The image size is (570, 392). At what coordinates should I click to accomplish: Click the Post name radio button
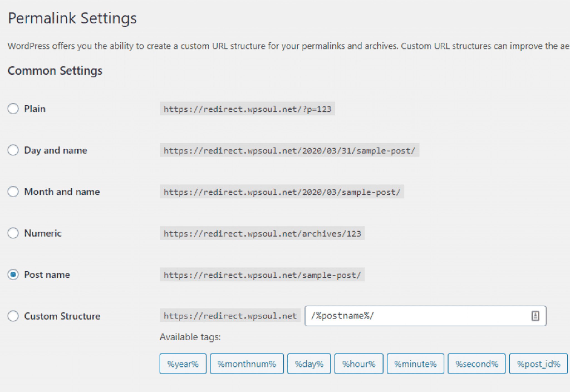(x=13, y=275)
